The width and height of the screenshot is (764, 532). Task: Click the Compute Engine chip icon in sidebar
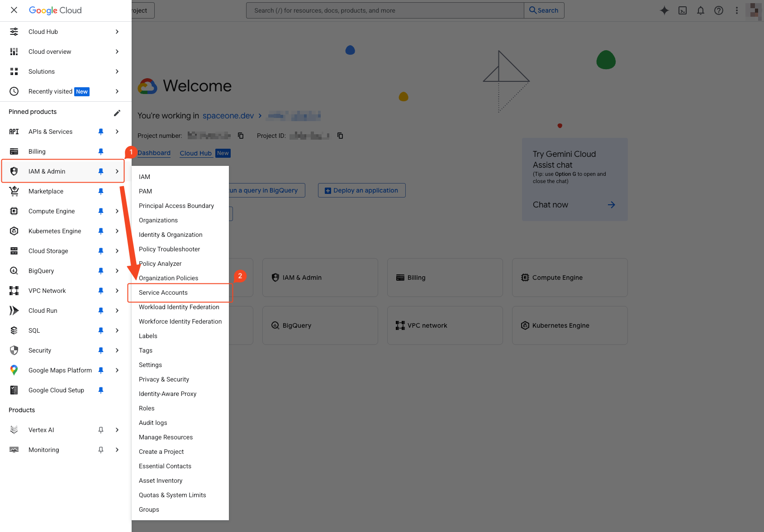(14, 211)
